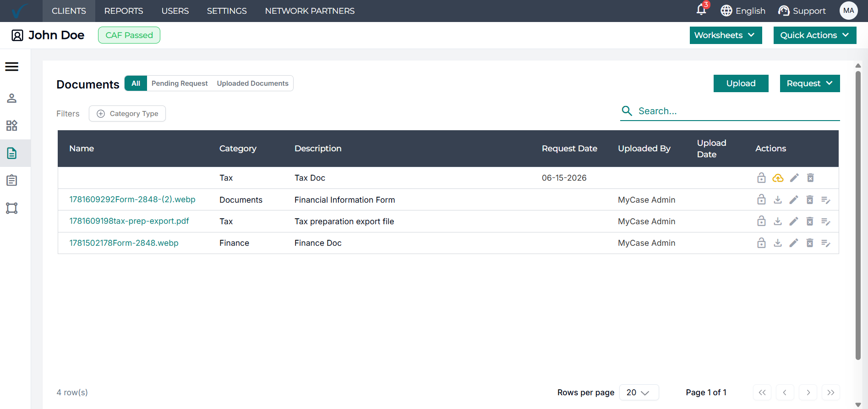Image resolution: width=868 pixels, height=409 pixels.
Task: Open the workflow sidebar icon
Action: (12, 208)
